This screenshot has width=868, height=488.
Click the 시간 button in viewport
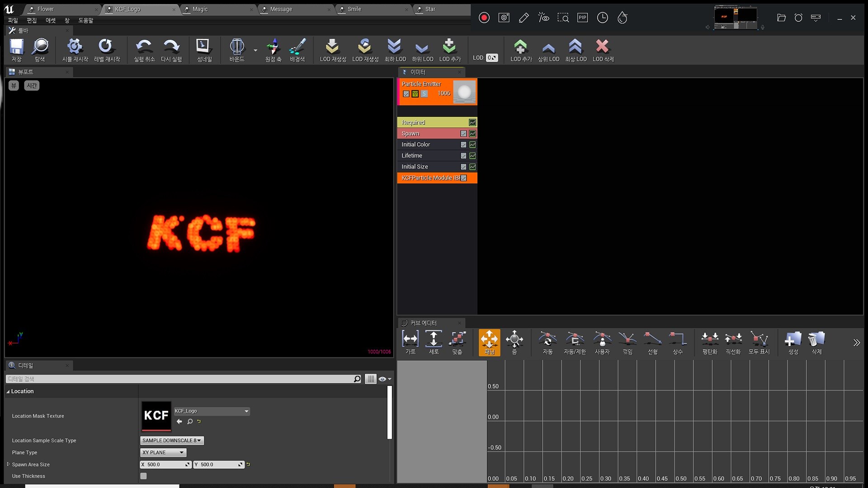coord(31,85)
